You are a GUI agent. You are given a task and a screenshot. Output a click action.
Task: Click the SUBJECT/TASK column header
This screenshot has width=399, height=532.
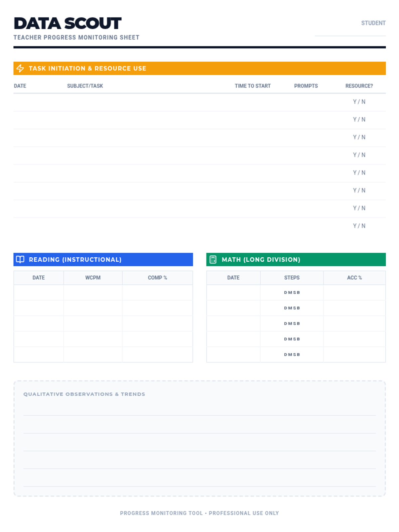coord(85,86)
